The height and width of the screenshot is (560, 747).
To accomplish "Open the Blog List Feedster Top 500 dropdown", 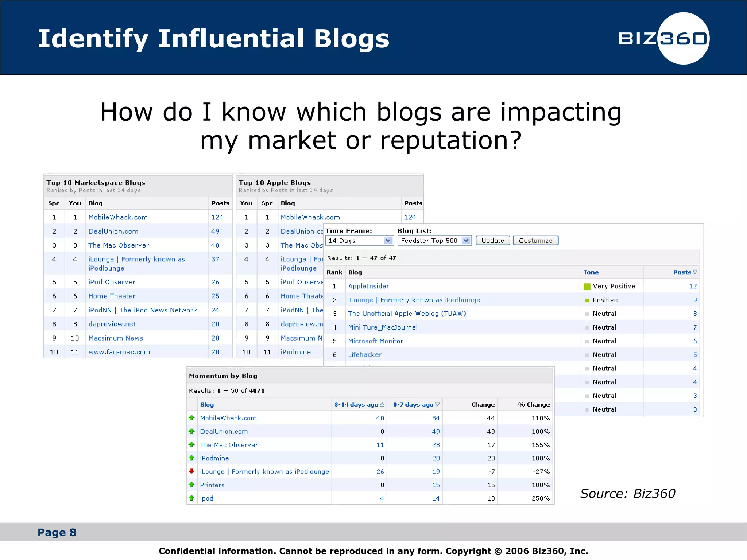I will point(434,241).
